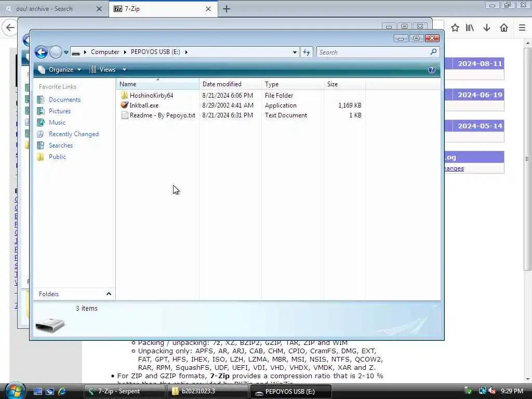This screenshot has width=532, height=399.
Task: Open the browser downloads arrow icon
Action: (486, 28)
